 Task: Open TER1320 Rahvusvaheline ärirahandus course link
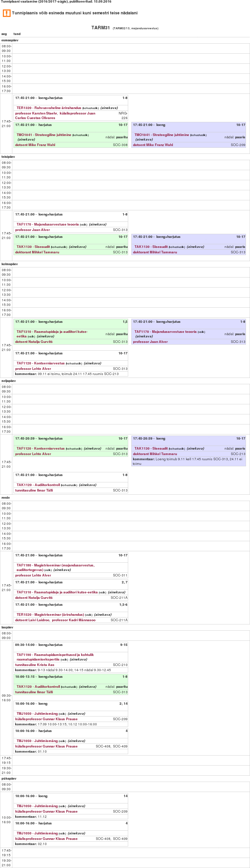pos(49,108)
